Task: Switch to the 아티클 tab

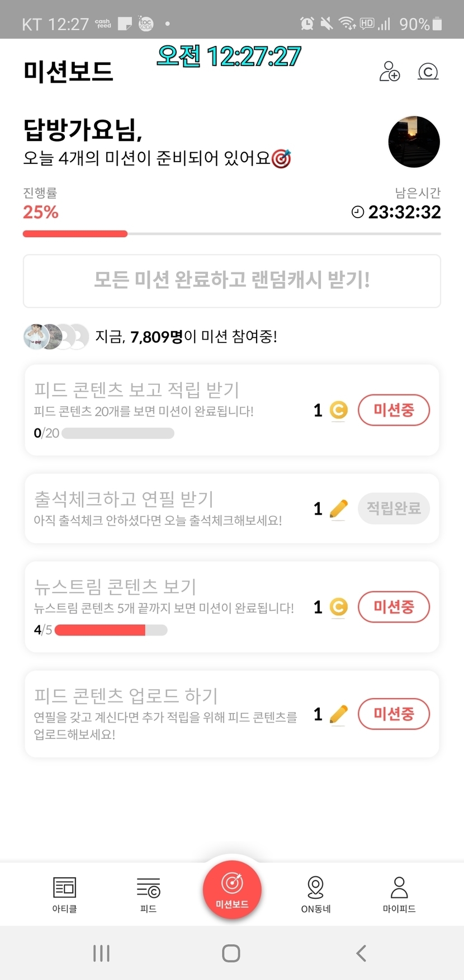Action: pos(64,894)
